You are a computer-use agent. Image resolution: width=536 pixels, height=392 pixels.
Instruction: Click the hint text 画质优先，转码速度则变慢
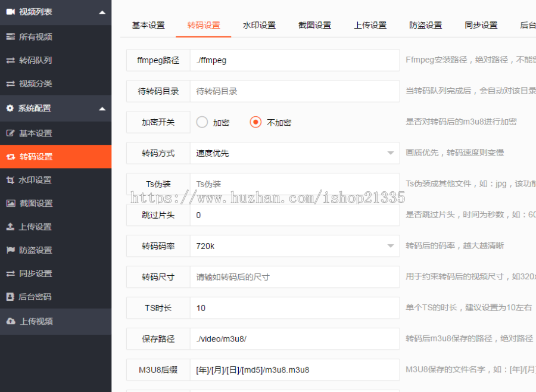coord(454,153)
